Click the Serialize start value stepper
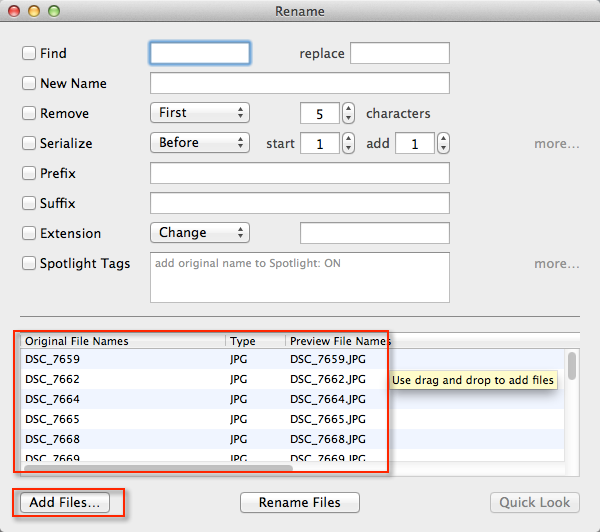 tap(348, 143)
